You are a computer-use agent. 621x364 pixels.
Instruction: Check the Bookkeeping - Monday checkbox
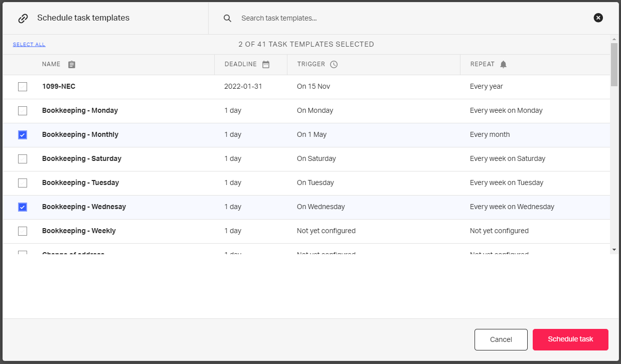(x=23, y=111)
